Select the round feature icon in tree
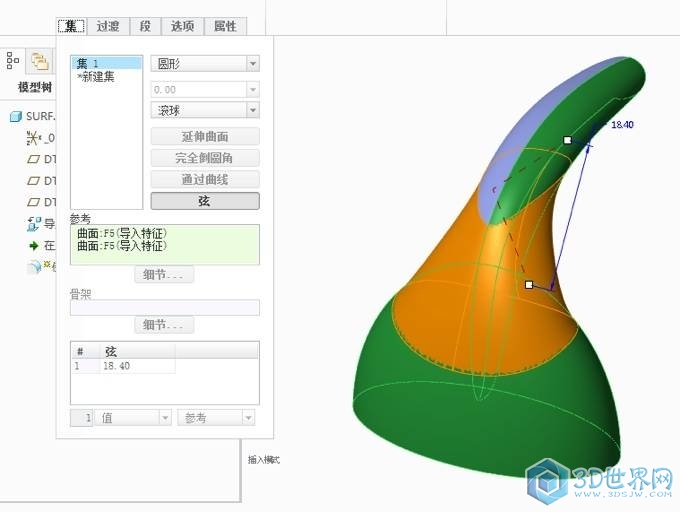The image size is (680, 512). click(x=34, y=267)
